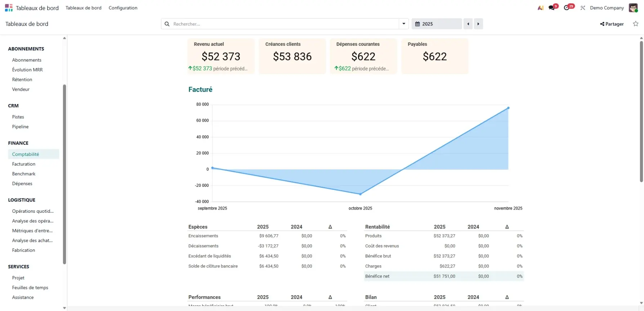644x311 pixels.
Task: Open the user avatar menu
Action: coord(633,8)
